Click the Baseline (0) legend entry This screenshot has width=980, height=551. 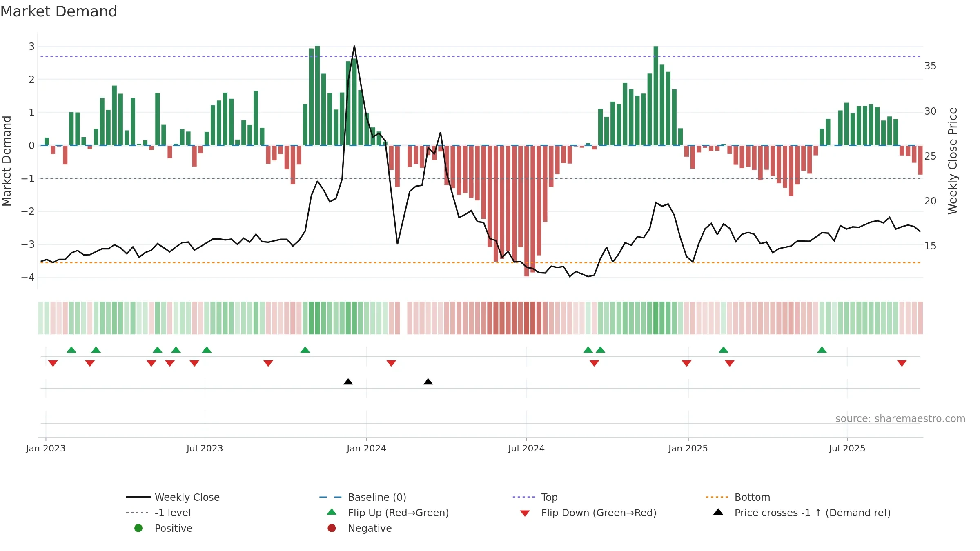(x=363, y=497)
